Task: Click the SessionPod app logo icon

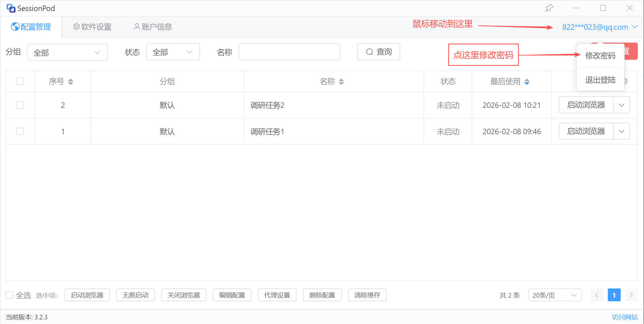Action: [11, 8]
